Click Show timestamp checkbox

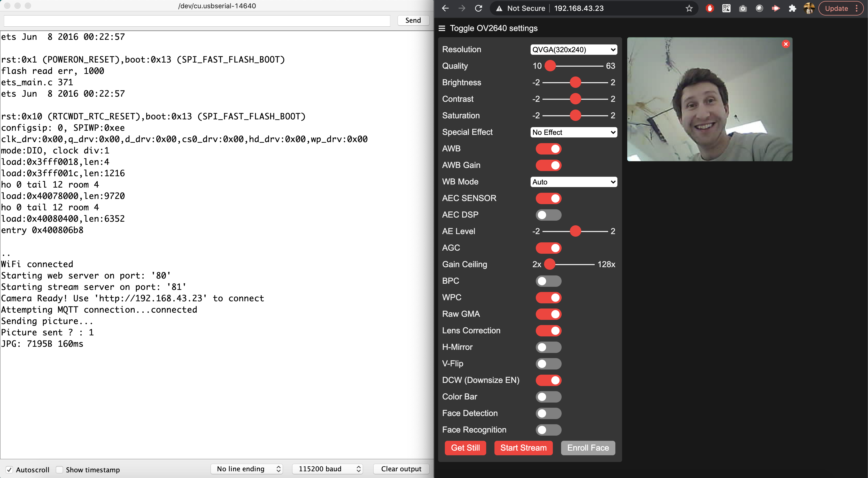(59, 469)
